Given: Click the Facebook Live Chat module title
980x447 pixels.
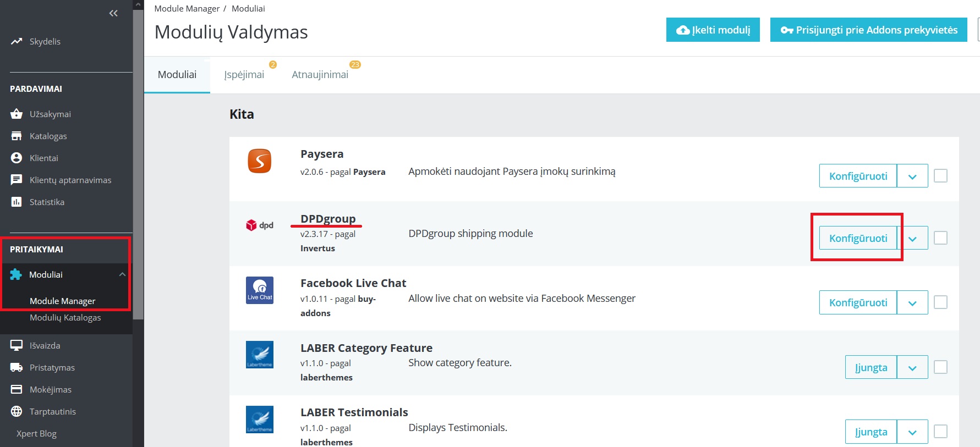Looking at the screenshot, I should coord(353,283).
